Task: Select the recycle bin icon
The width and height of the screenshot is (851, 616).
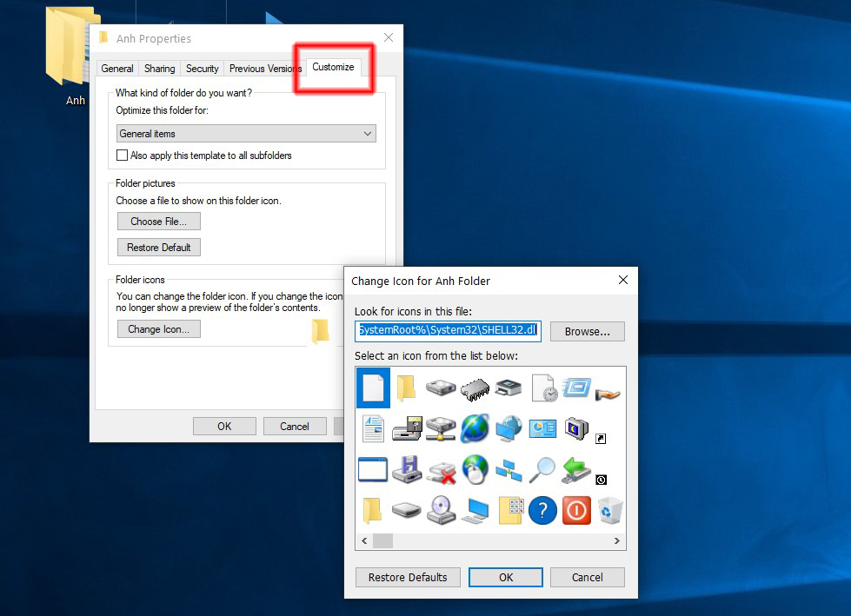Action: (x=610, y=510)
